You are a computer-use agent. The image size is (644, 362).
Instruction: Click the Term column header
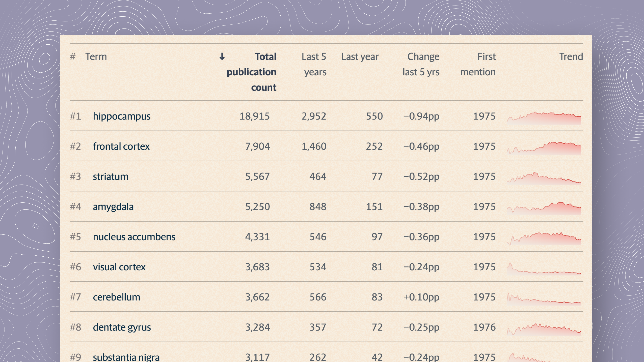pyautogui.click(x=96, y=57)
